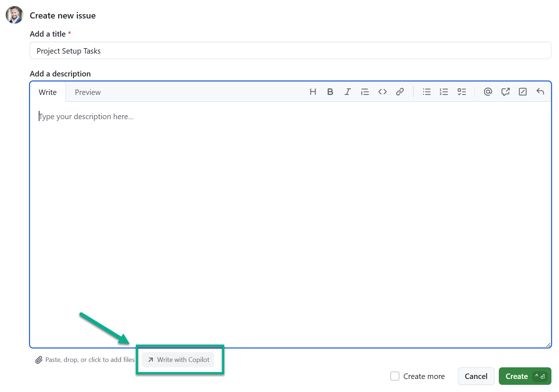Switch to the Preview tab
559x392 pixels.
(x=88, y=92)
